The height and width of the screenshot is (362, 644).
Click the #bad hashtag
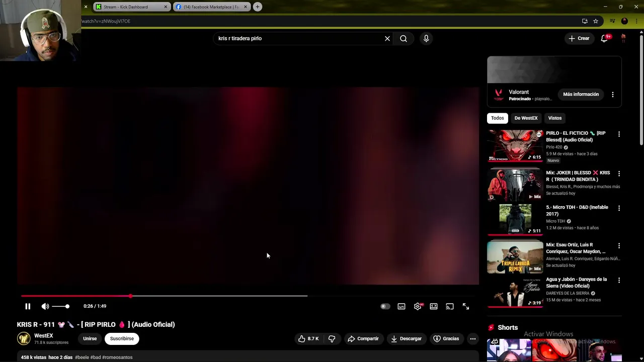[96, 357]
